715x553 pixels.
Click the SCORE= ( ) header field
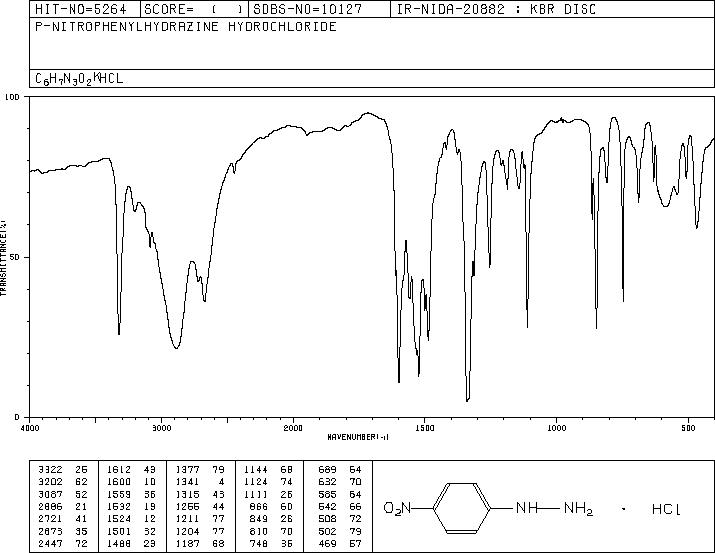coord(193,9)
